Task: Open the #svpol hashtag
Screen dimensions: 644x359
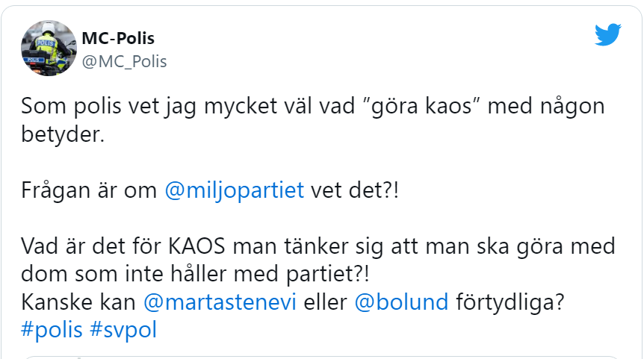Action: coord(123,330)
